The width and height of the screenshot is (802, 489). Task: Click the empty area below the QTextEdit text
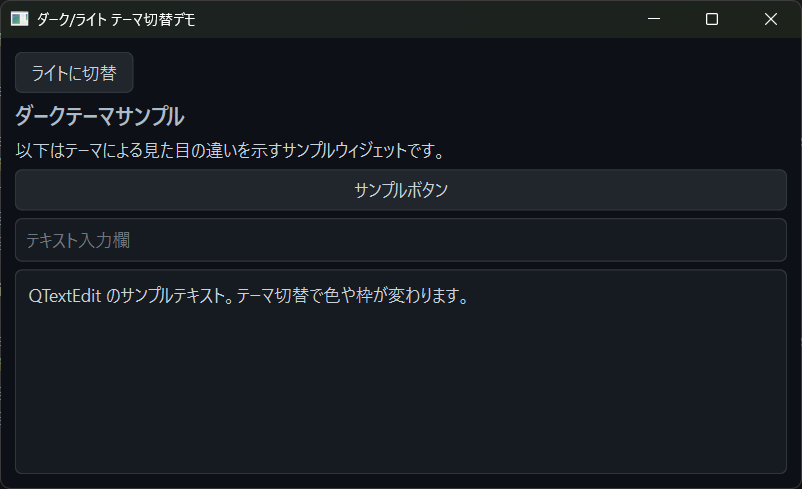point(400,400)
